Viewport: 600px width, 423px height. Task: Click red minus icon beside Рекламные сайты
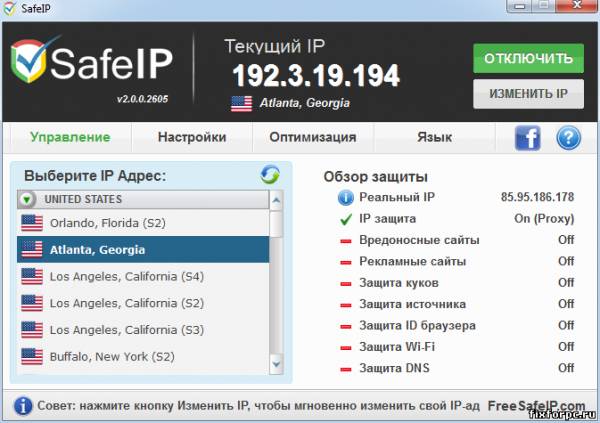(x=346, y=262)
